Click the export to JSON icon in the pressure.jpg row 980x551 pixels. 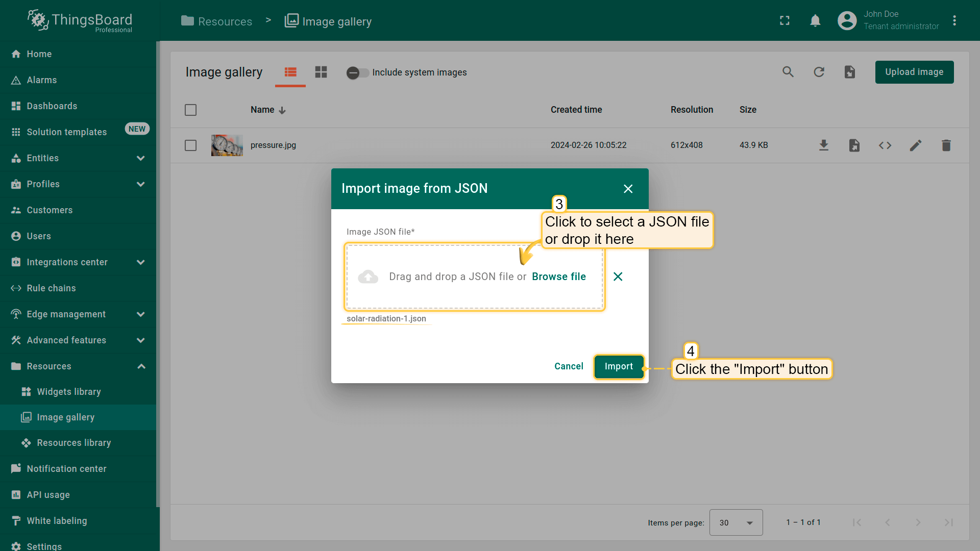click(854, 145)
